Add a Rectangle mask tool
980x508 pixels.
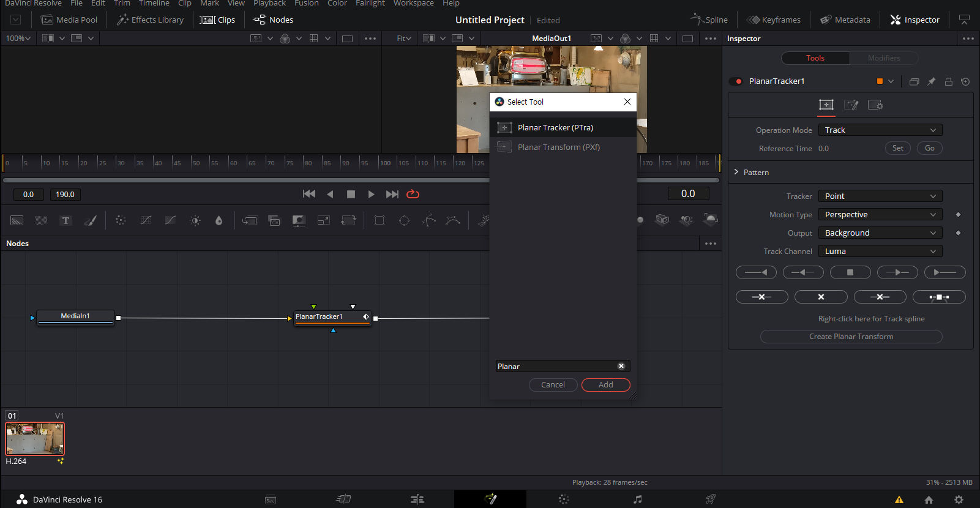point(380,220)
